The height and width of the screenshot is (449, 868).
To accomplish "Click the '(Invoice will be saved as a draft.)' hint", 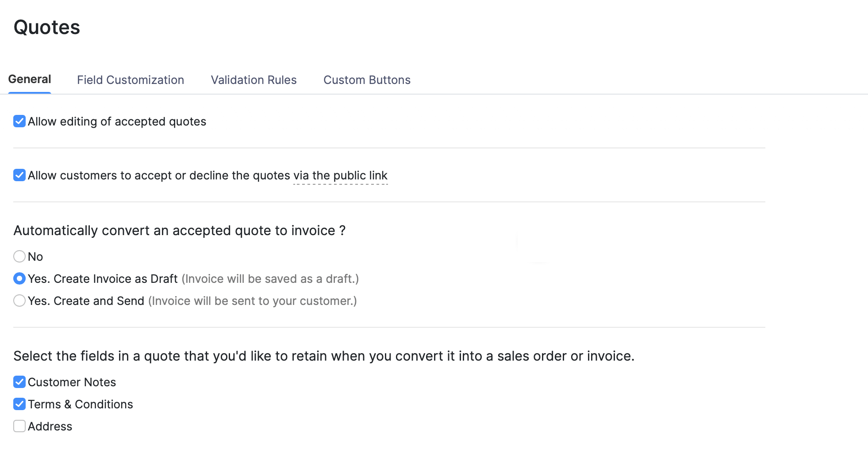I will (x=270, y=279).
